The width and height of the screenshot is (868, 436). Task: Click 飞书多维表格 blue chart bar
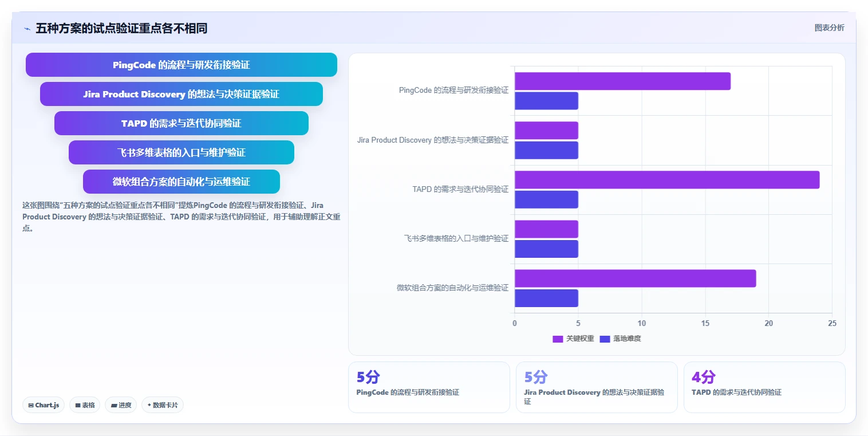[546, 249]
